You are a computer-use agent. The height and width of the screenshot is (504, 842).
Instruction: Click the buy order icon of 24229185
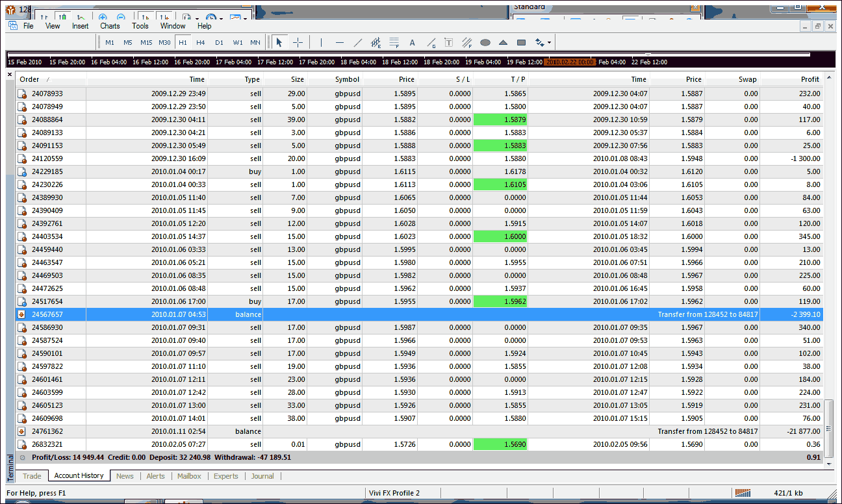22,171
